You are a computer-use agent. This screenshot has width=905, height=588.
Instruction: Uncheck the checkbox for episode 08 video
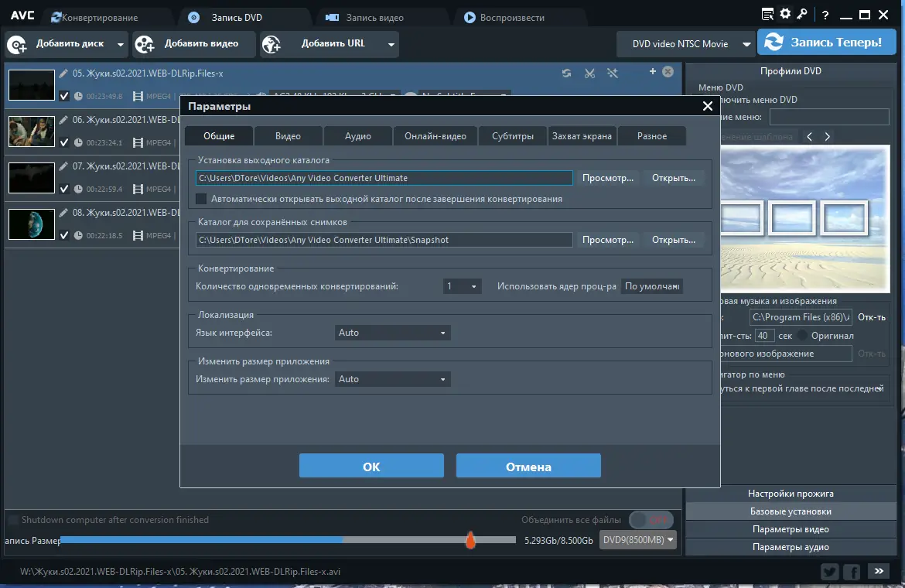point(64,235)
